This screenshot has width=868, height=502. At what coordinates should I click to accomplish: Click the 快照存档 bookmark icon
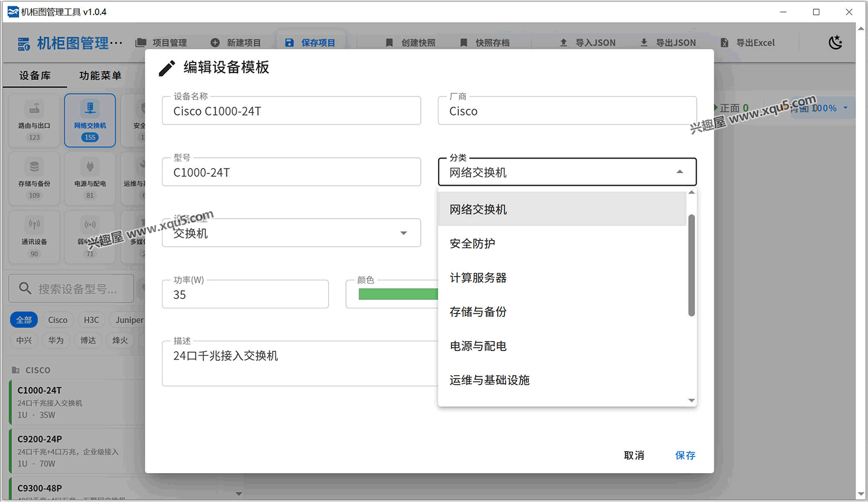464,43
